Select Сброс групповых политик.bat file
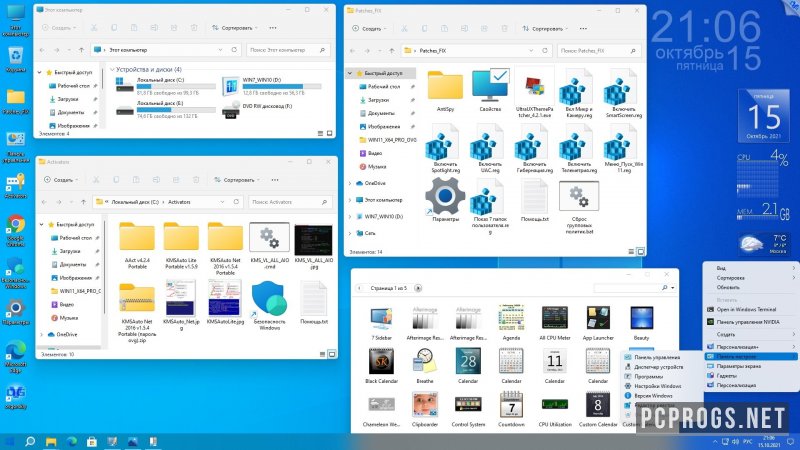Screen dimensions: 800x450 point(579,208)
